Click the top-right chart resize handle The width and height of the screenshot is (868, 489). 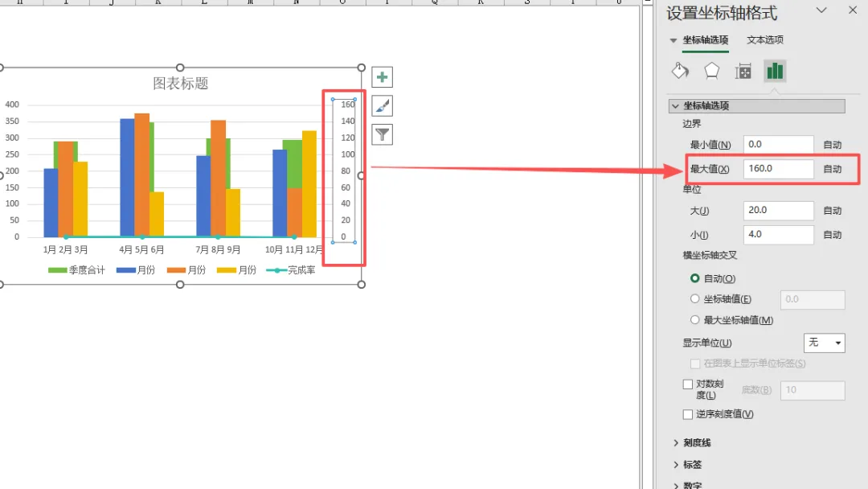tap(362, 68)
